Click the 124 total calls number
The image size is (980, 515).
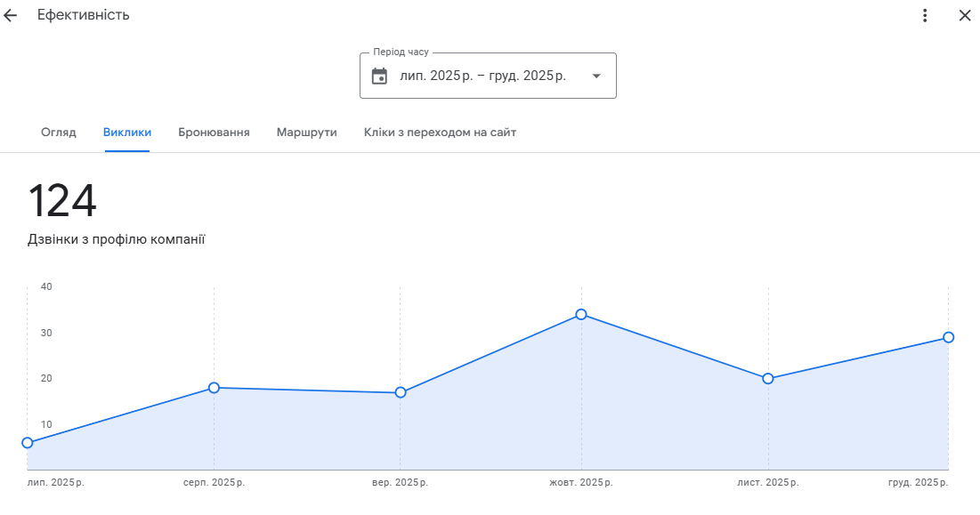pos(62,201)
